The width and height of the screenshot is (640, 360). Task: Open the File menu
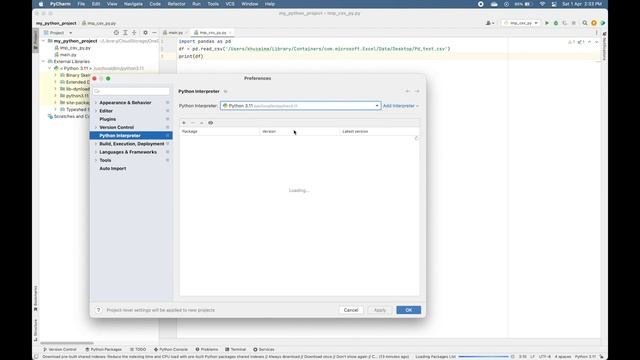(x=81, y=4)
